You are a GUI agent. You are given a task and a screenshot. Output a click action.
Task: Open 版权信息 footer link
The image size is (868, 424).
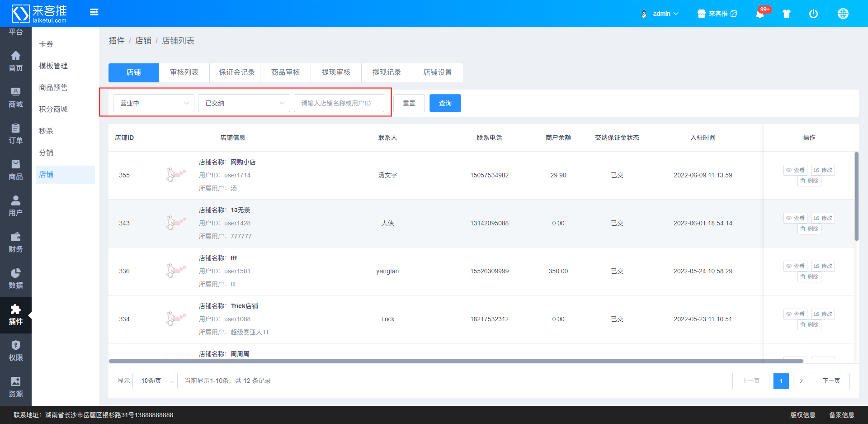(x=802, y=415)
